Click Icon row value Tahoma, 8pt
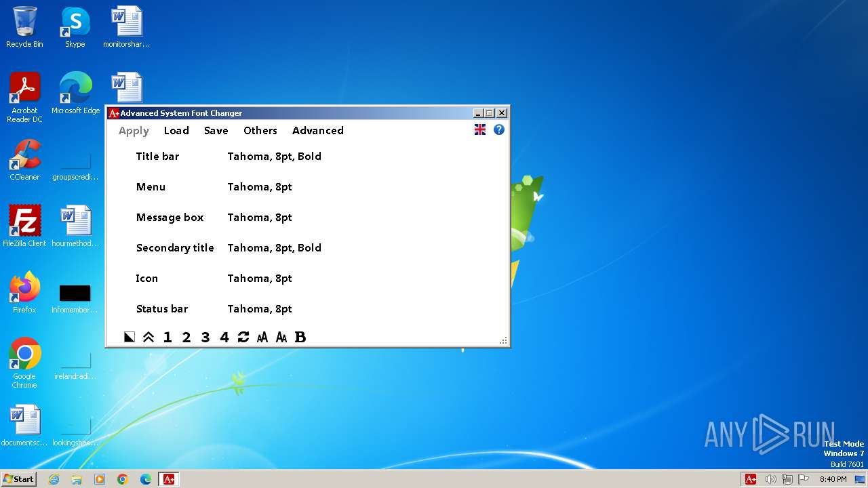The width and height of the screenshot is (868, 488). [260, 279]
